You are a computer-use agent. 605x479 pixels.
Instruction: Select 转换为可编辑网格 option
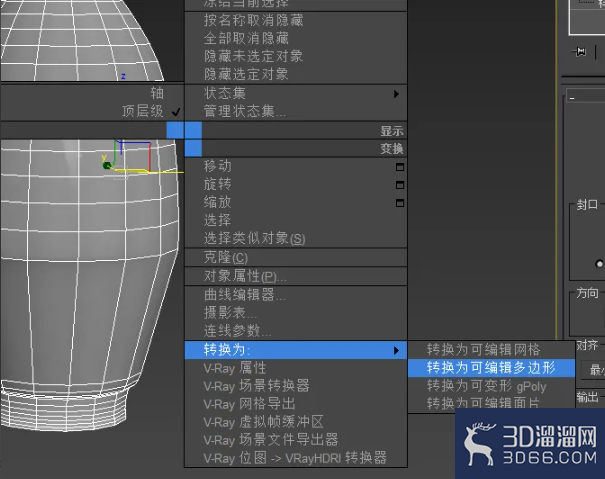click(x=483, y=350)
